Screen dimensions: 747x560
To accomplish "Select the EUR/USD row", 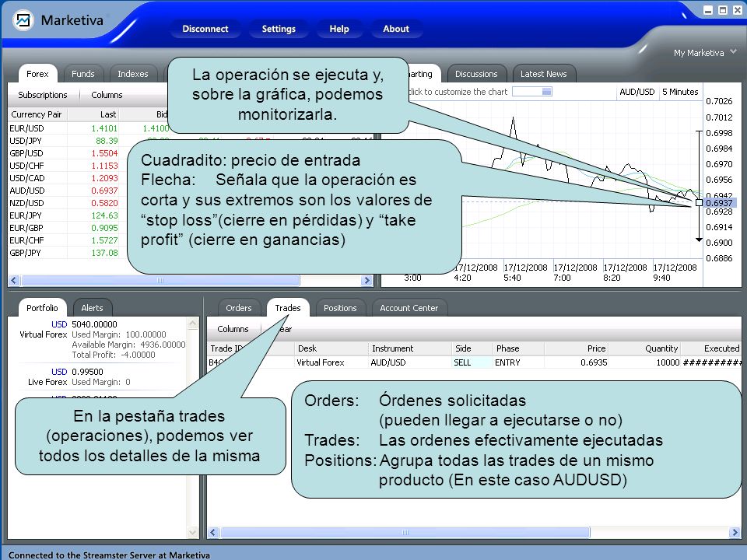I will [x=67, y=128].
